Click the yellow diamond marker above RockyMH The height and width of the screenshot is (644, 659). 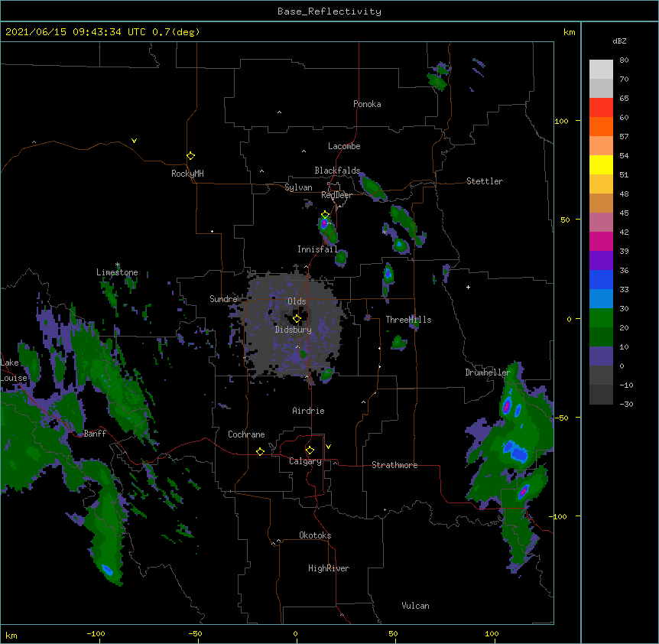pos(191,156)
